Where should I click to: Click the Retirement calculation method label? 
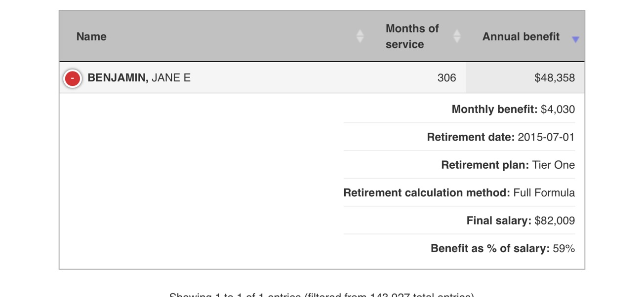pyautogui.click(x=427, y=193)
